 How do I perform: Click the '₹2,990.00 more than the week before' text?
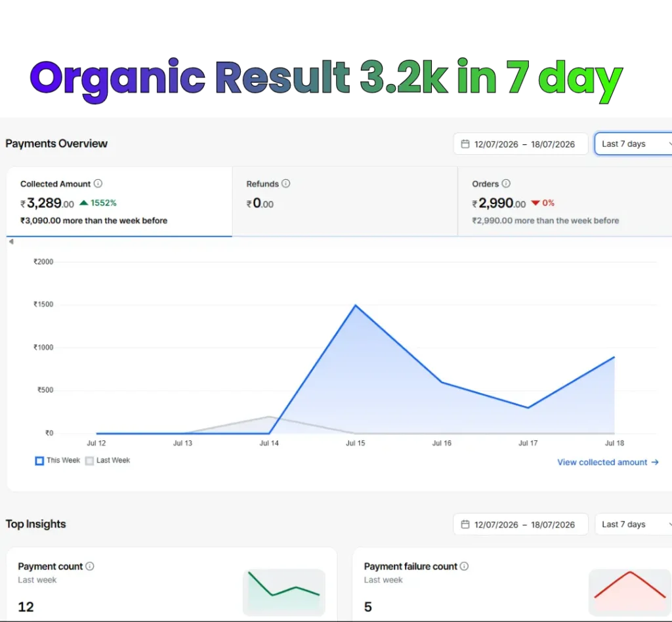coord(545,220)
